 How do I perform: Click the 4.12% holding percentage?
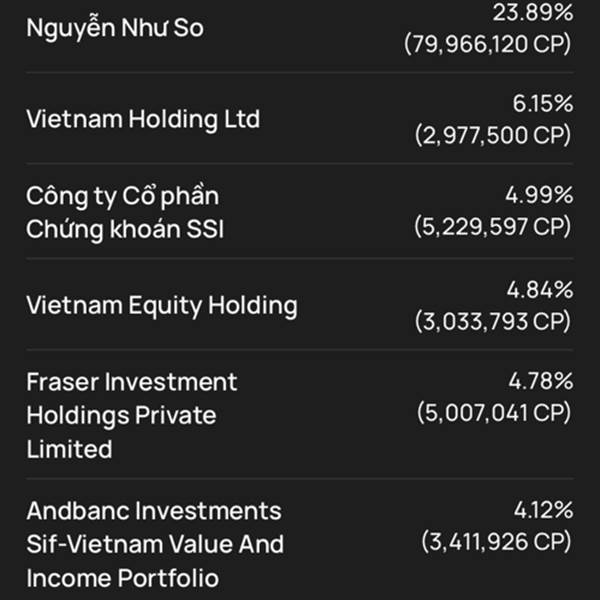pos(543,510)
